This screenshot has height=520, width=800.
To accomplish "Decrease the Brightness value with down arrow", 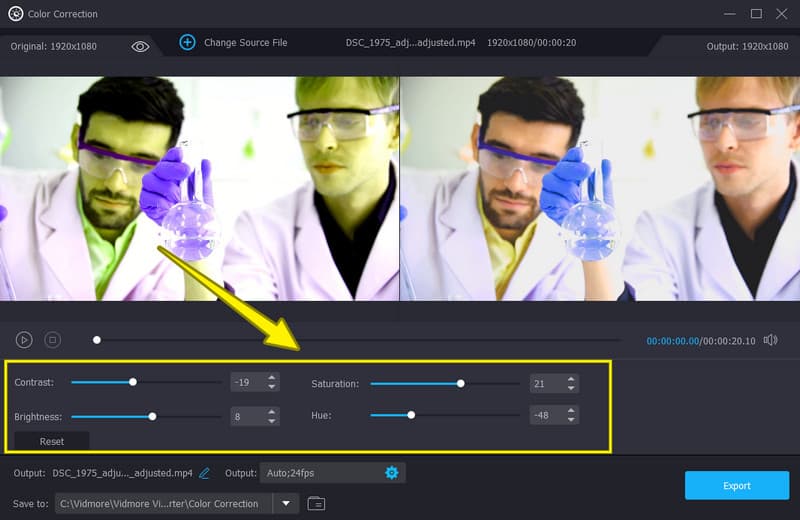I will tap(271, 421).
